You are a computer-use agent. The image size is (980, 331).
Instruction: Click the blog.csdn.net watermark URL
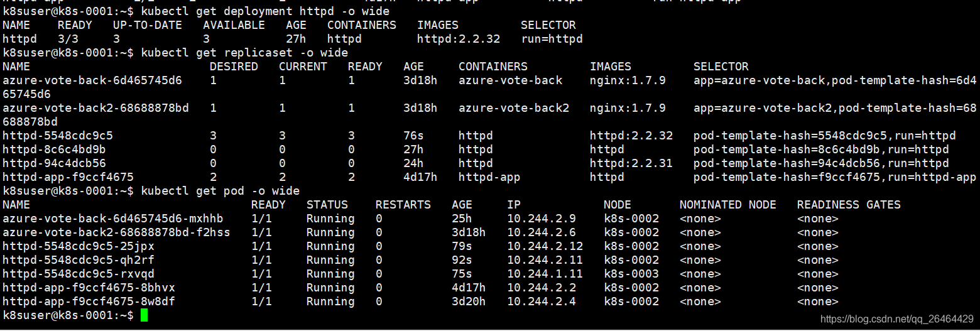pyautogui.click(x=897, y=320)
